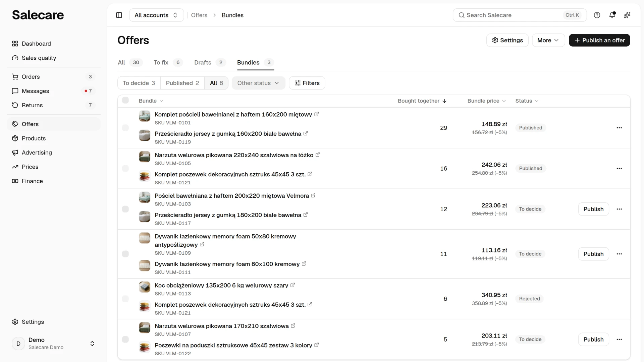This screenshot has height=362, width=644.
Task: Click Publish an offer button
Action: point(599,40)
